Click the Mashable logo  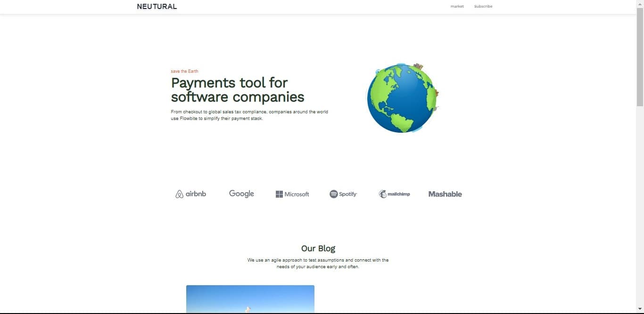445,194
